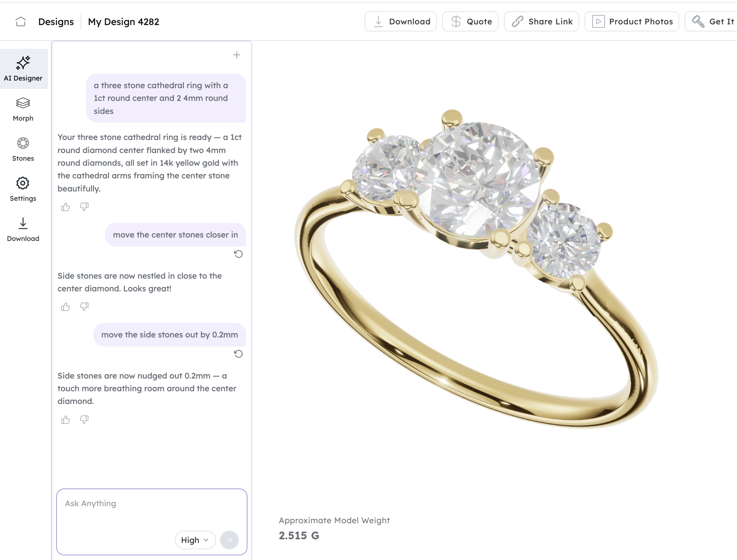Thumbs up the first AI response

click(x=66, y=207)
